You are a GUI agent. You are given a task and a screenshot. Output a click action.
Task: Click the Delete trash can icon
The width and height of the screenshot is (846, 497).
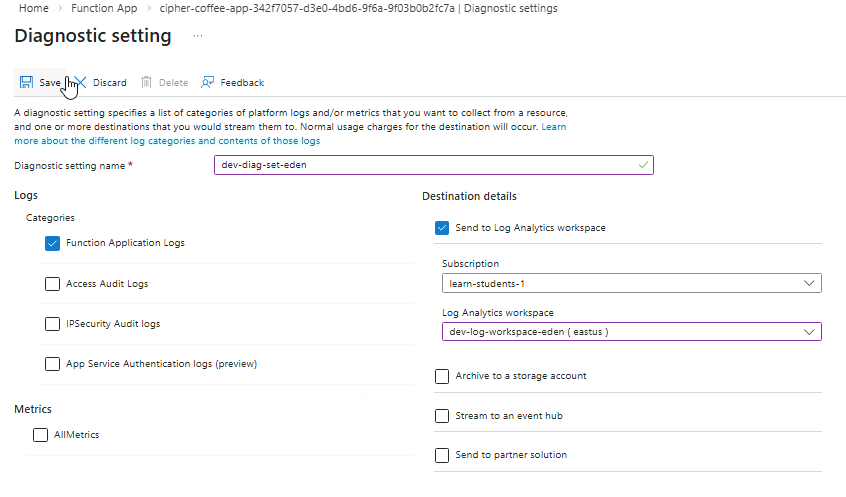(x=147, y=82)
